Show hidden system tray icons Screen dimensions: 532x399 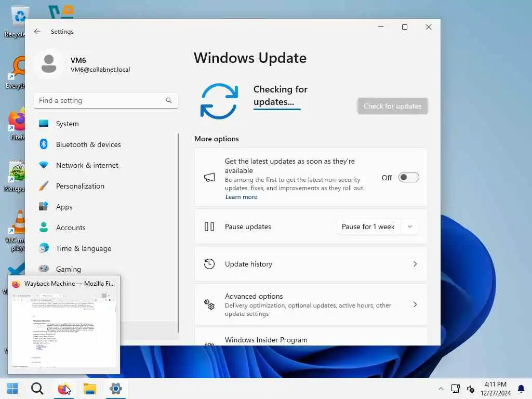(441, 389)
